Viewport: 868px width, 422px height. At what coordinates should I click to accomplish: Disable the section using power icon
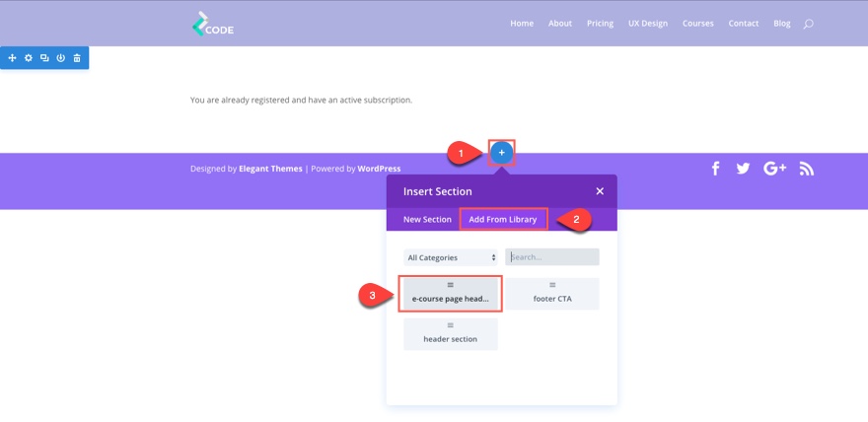(61, 58)
